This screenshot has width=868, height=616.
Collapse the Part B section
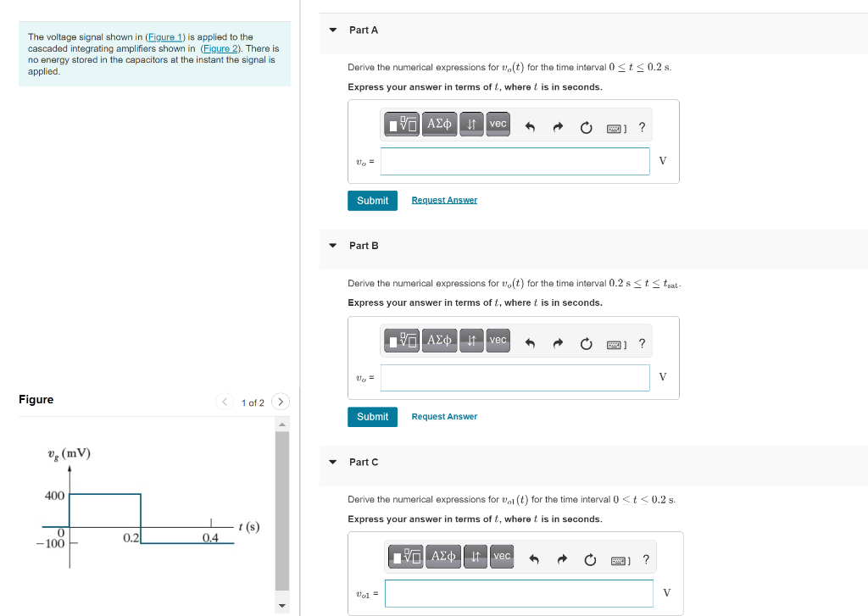point(331,246)
